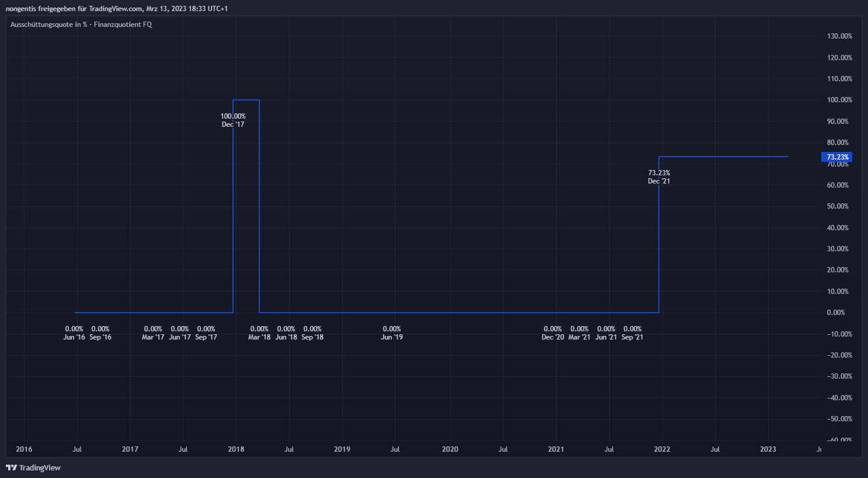
Task: Click the header text nongentis freigegeben für TradingView.com
Action: (117, 9)
